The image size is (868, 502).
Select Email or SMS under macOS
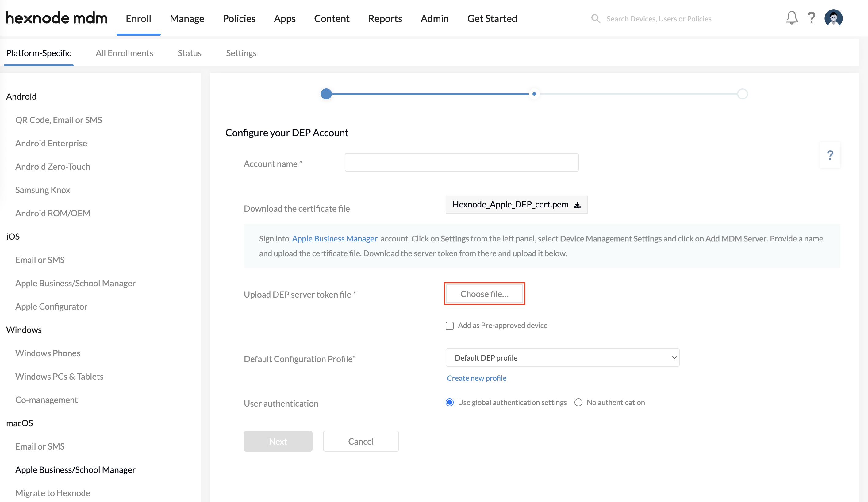click(40, 446)
